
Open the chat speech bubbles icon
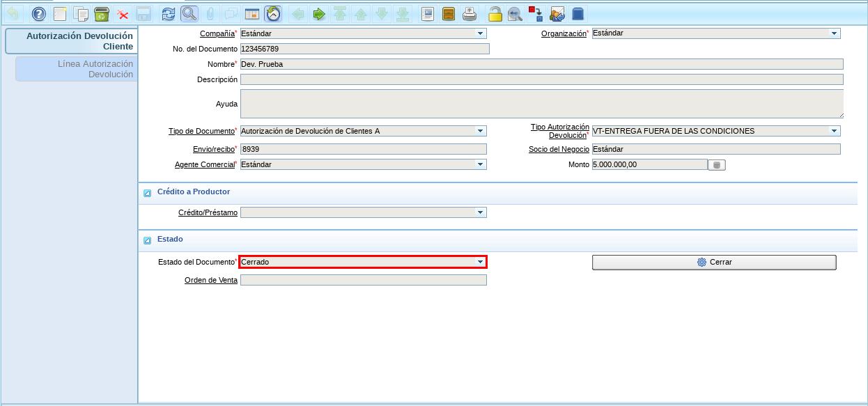click(x=231, y=14)
